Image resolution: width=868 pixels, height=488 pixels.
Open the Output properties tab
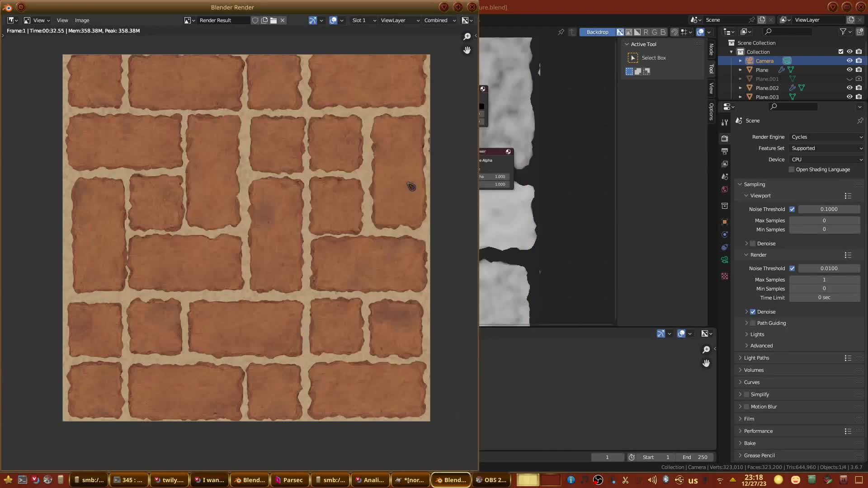click(x=725, y=151)
